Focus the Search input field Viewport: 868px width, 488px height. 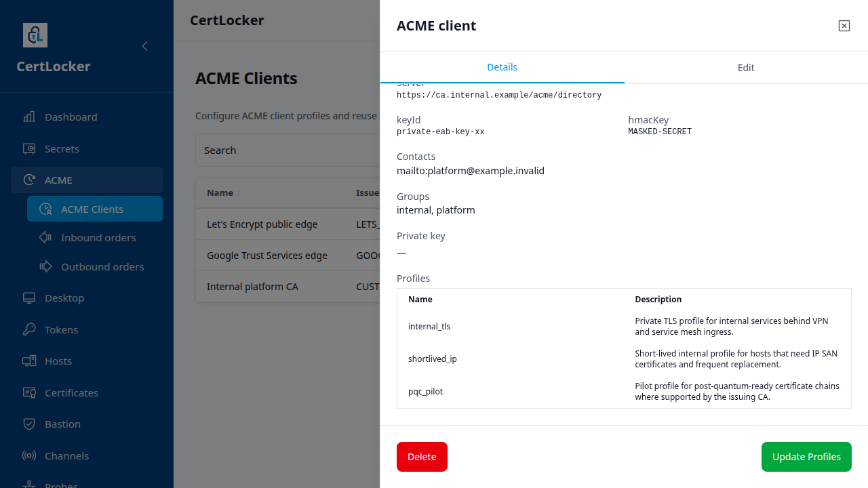[x=288, y=150]
